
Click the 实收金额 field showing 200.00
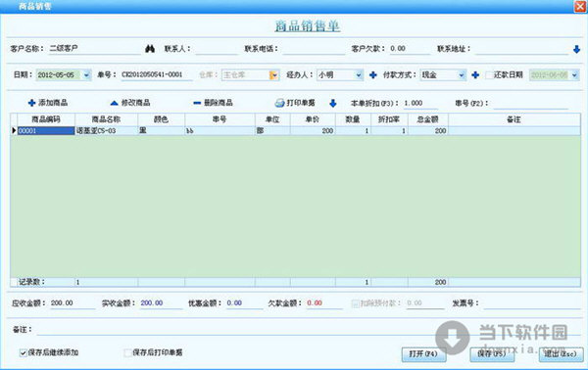pos(162,303)
